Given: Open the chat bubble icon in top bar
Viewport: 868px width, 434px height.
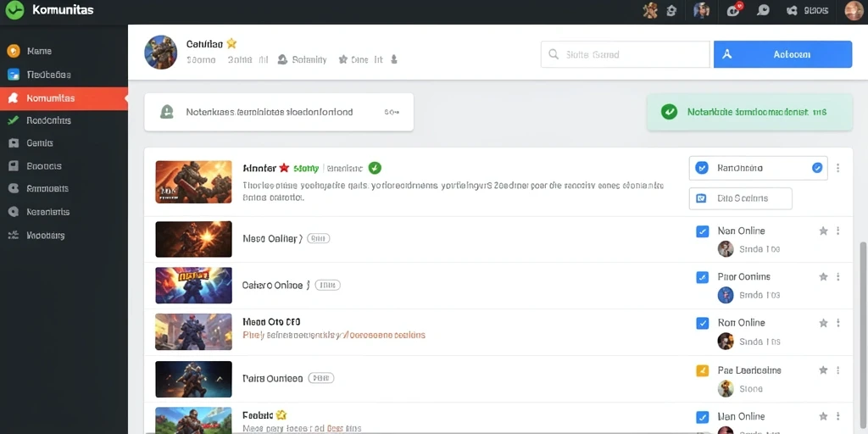Looking at the screenshot, I should click(x=763, y=10).
